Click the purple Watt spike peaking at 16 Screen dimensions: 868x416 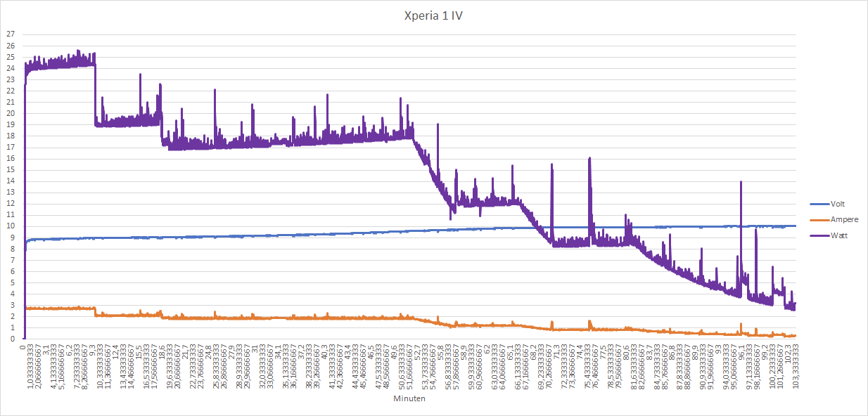589,160
